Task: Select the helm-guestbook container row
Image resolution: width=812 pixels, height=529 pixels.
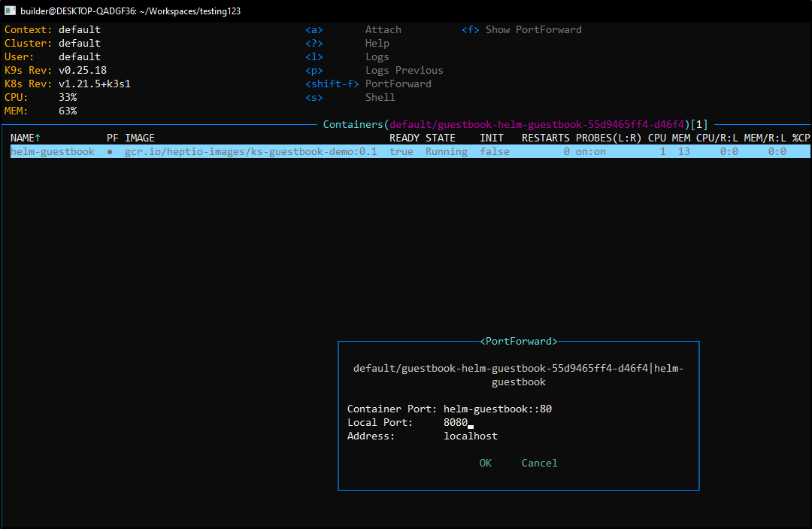Action: click(411, 151)
